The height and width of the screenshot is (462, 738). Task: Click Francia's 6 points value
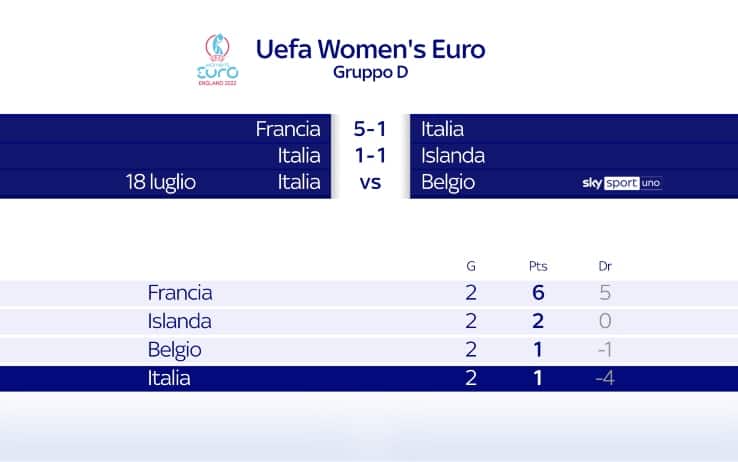click(x=538, y=293)
